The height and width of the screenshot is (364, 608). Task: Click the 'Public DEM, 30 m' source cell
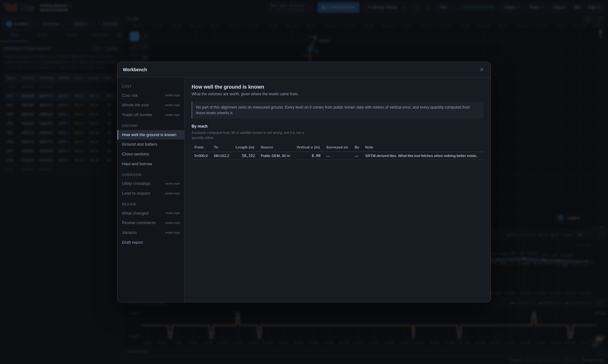275,156
